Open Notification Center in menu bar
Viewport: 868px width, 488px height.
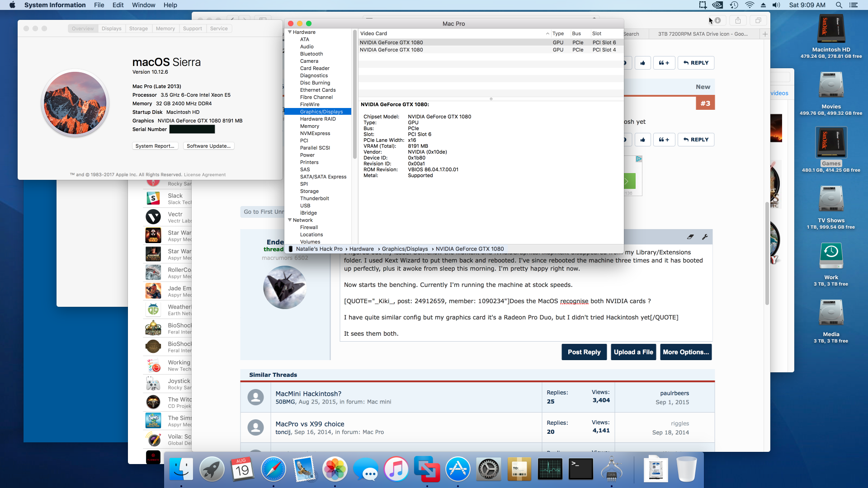[x=854, y=5]
